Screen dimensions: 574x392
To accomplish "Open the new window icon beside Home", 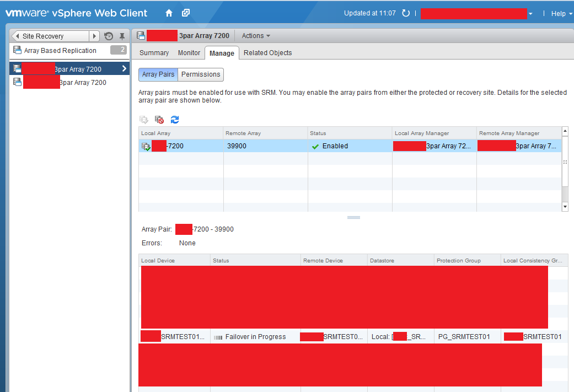I will pos(186,13).
